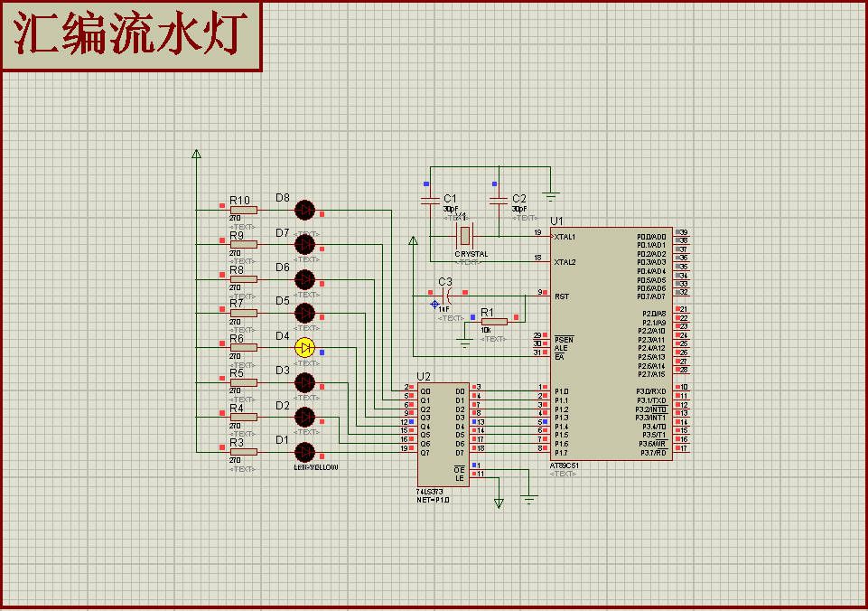Screen dimensions: 868x611
Task: Click resistor R8 symbol
Action: [244, 279]
